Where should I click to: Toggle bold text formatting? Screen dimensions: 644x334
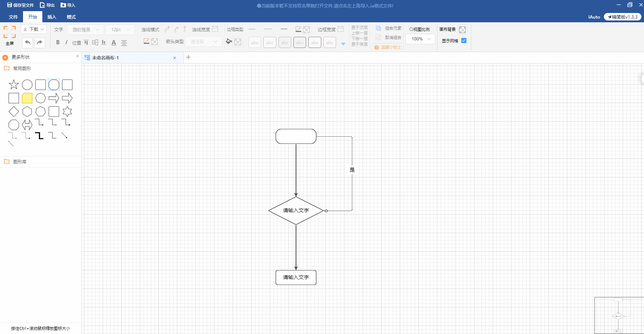tap(58, 42)
